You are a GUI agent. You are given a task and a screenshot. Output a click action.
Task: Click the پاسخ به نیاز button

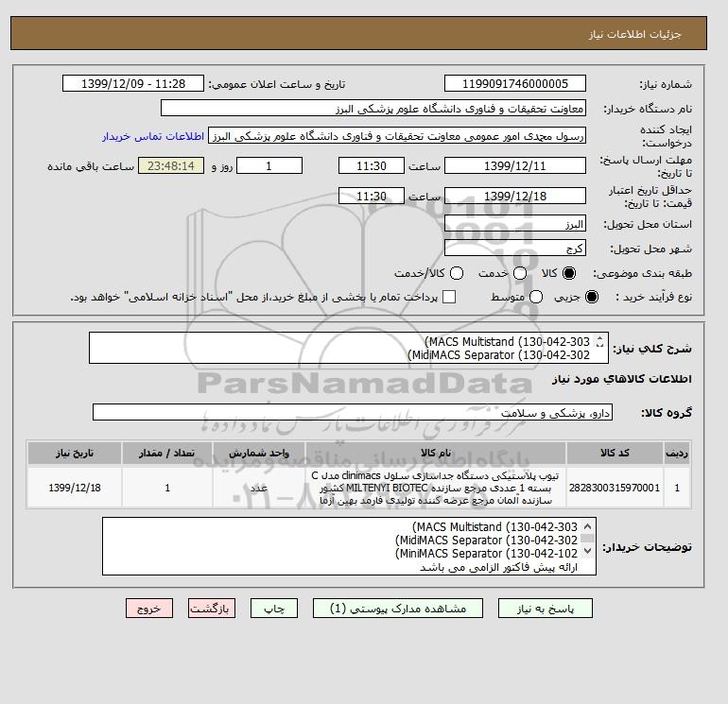pyautogui.click(x=546, y=608)
